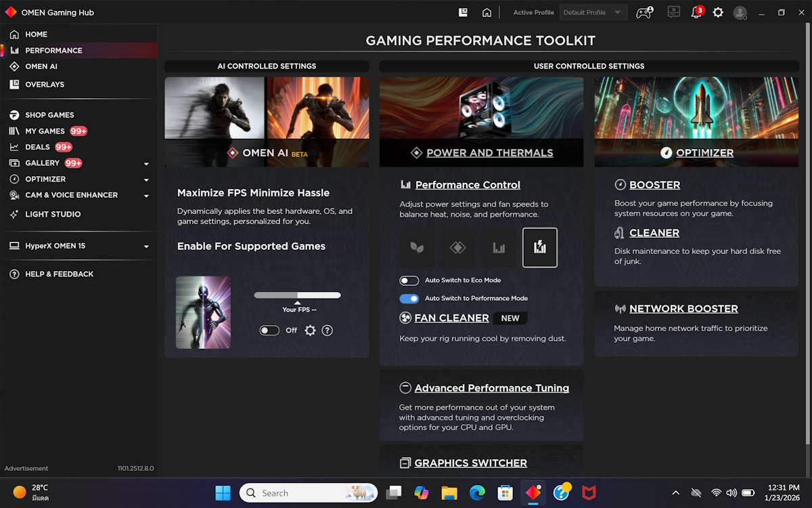Image resolution: width=812 pixels, height=508 pixels.
Task: Click the Your FPS slider bar
Action: pos(298,295)
